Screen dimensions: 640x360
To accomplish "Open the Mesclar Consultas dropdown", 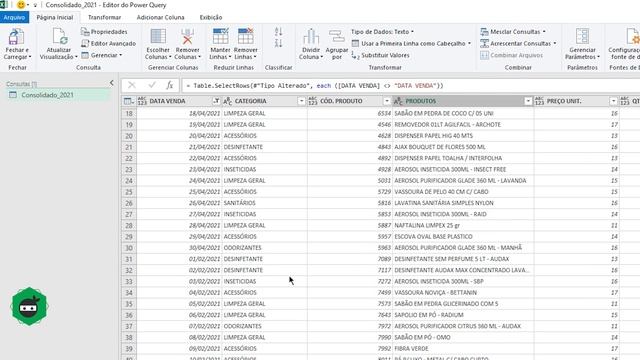I will tap(513, 31).
